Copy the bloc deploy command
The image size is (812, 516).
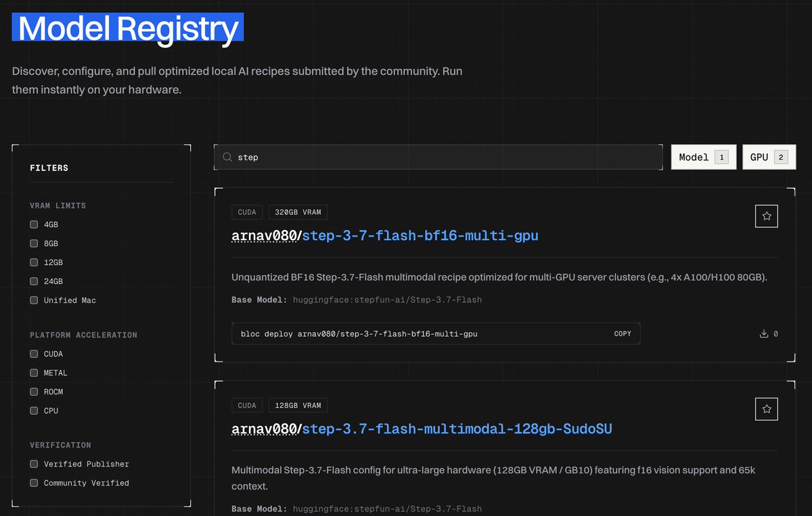tap(623, 334)
